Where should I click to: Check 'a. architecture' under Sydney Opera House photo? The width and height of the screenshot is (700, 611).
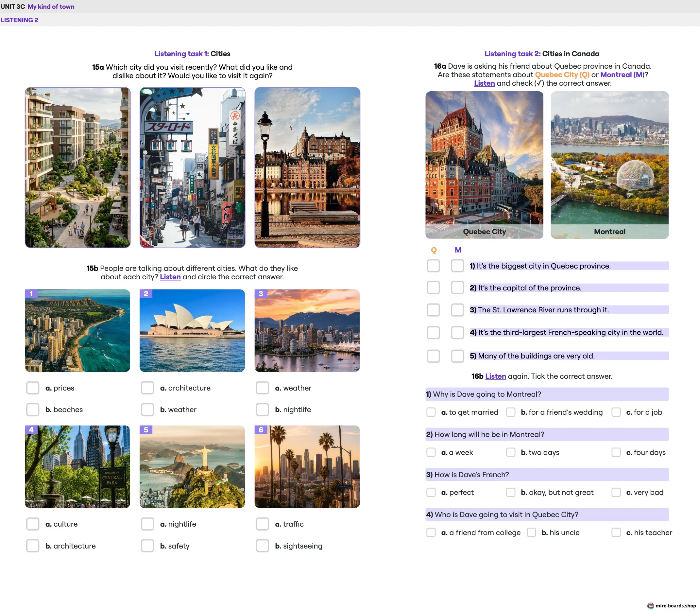click(147, 388)
